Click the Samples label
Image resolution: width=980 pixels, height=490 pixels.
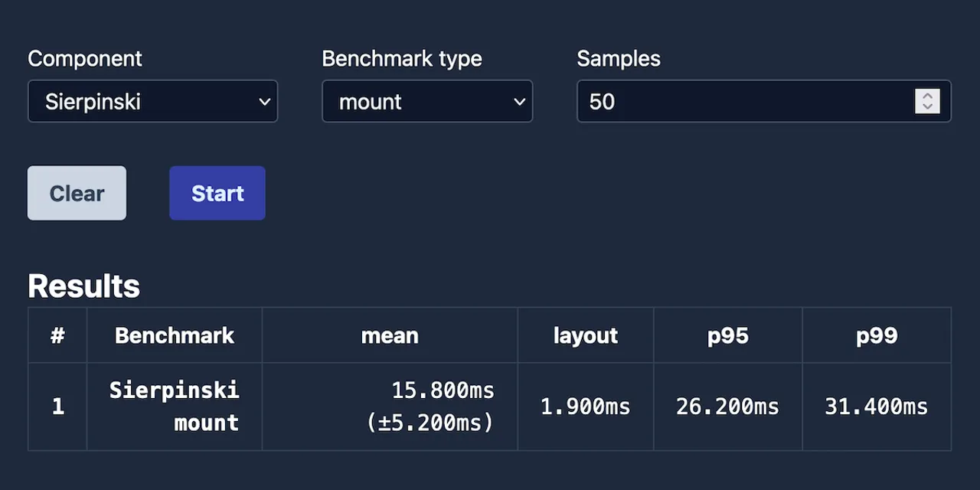coord(619,59)
